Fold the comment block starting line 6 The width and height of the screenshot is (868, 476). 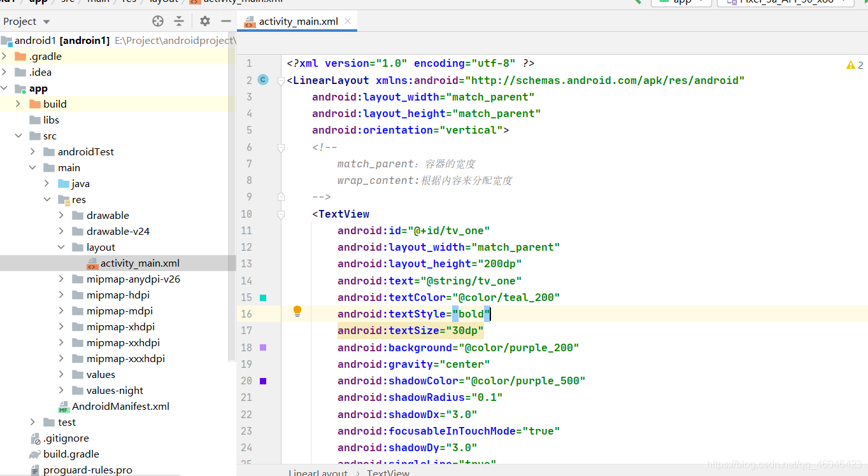coord(281,147)
